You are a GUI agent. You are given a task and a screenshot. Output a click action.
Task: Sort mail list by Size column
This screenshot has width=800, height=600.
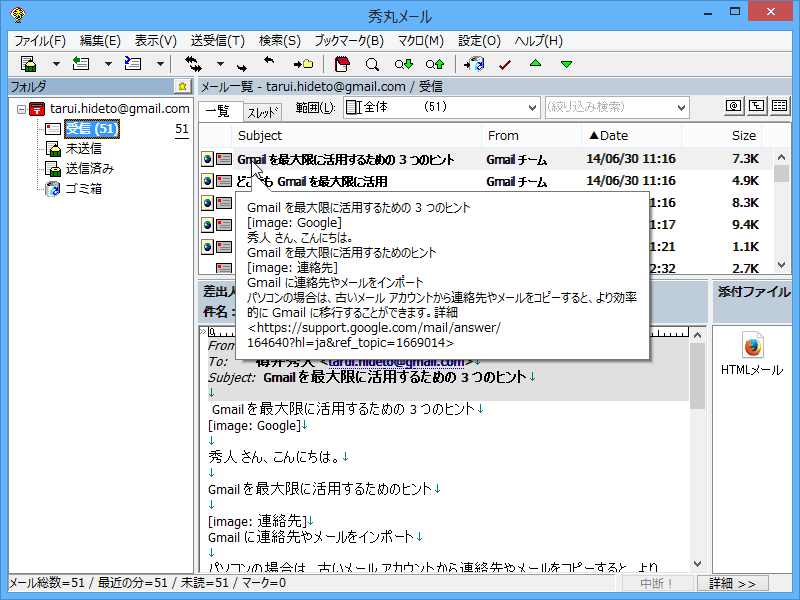point(721,136)
